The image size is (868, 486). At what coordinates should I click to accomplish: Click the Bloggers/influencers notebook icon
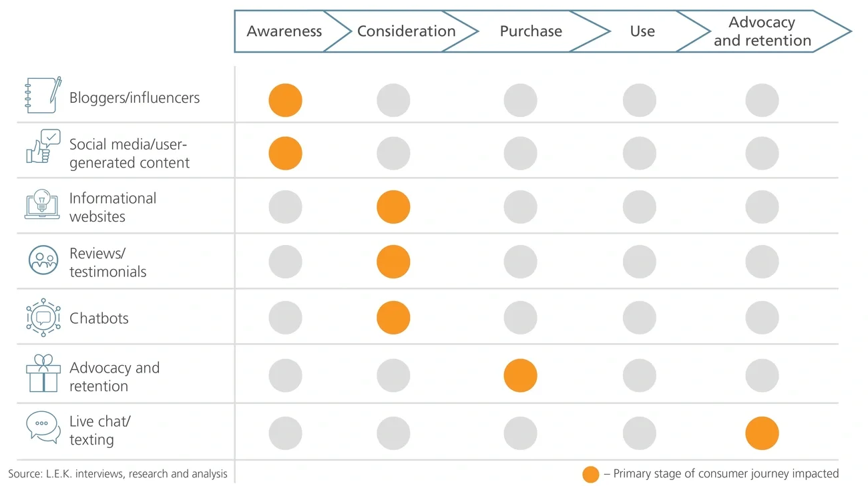click(43, 94)
